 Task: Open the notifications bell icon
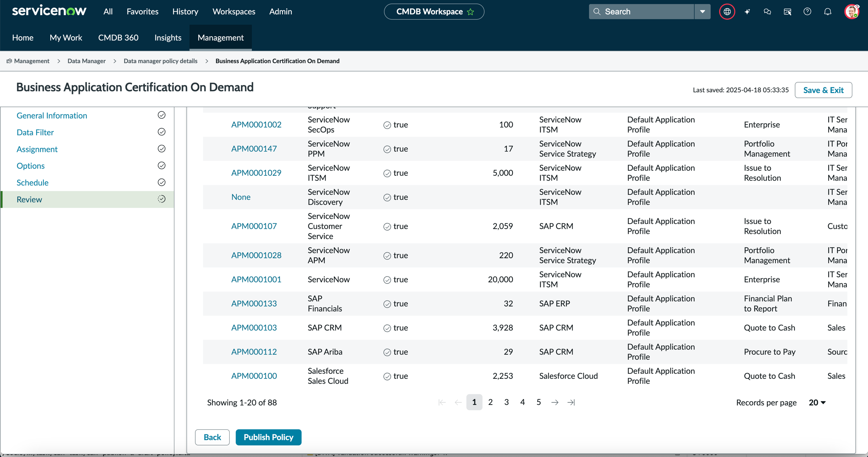(x=827, y=11)
